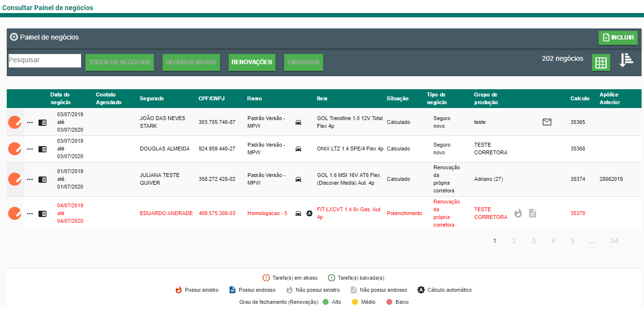Viewport: 644px width, 312px height.
Task: Click the envelope icon in João's row
Action: pyautogui.click(x=547, y=122)
